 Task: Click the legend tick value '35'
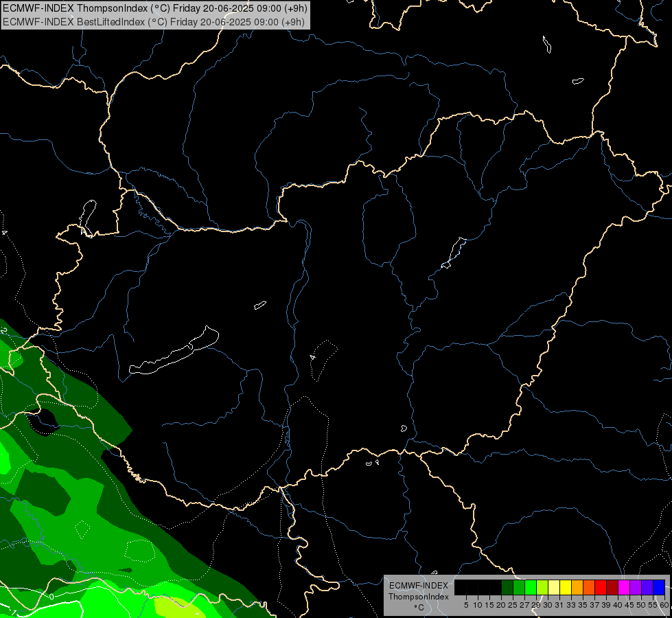pyautogui.click(x=583, y=605)
